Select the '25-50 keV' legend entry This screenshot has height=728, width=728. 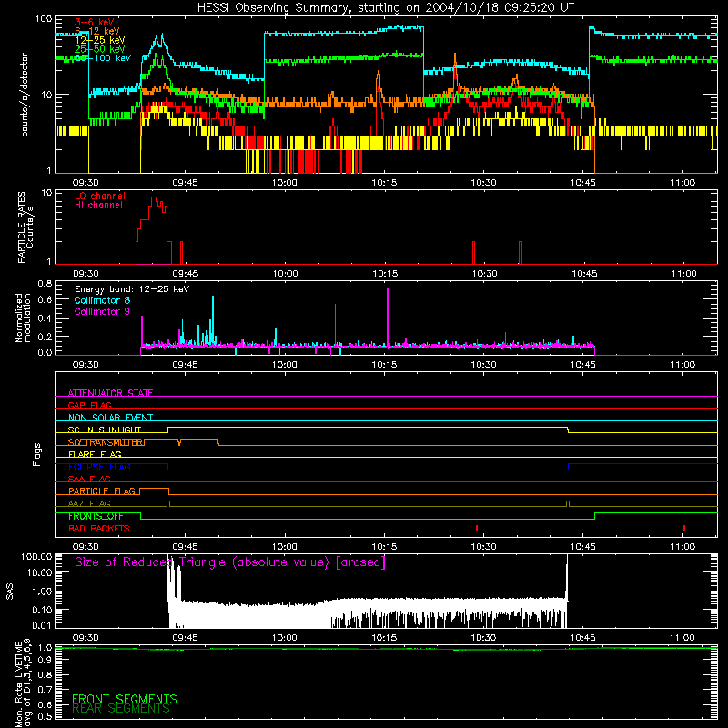pyautogui.click(x=100, y=49)
